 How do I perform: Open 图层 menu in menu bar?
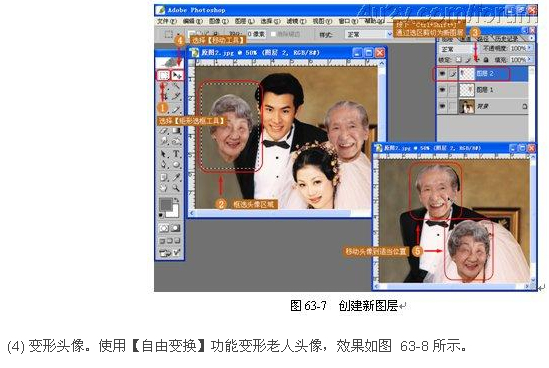(x=244, y=21)
